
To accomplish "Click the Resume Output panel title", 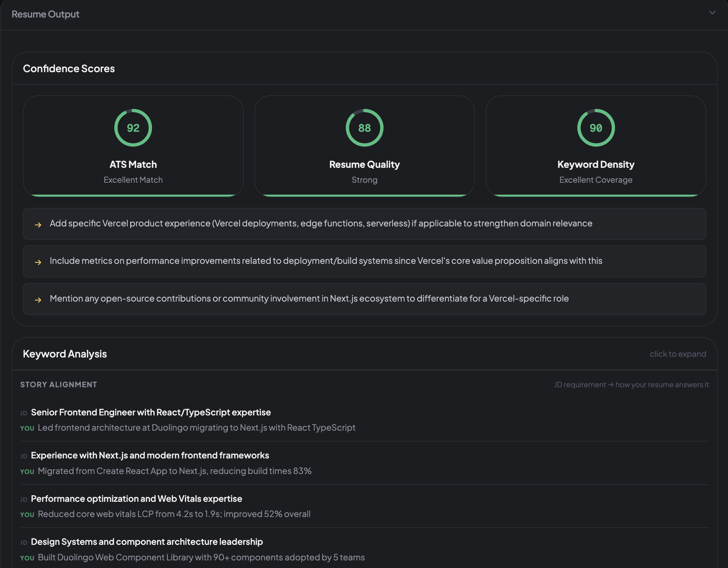I will [x=45, y=14].
